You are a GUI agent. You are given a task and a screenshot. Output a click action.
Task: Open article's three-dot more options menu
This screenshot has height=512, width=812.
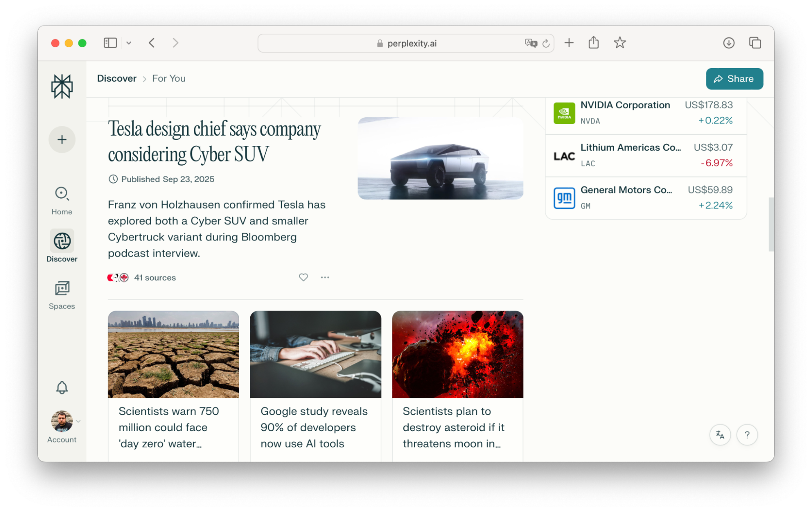pyautogui.click(x=325, y=277)
